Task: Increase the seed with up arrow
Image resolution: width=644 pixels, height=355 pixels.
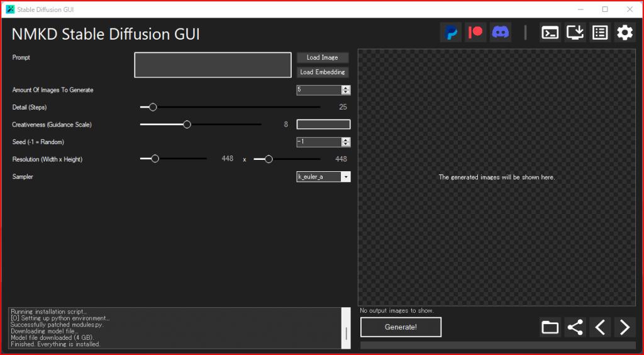Action: [346, 139]
